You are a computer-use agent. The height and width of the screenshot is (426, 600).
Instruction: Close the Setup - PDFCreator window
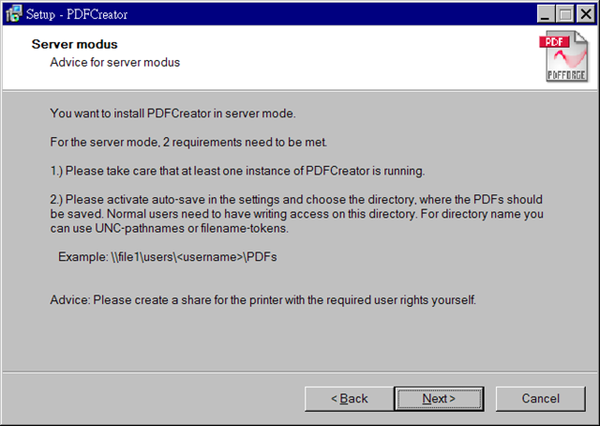pos(582,14)
